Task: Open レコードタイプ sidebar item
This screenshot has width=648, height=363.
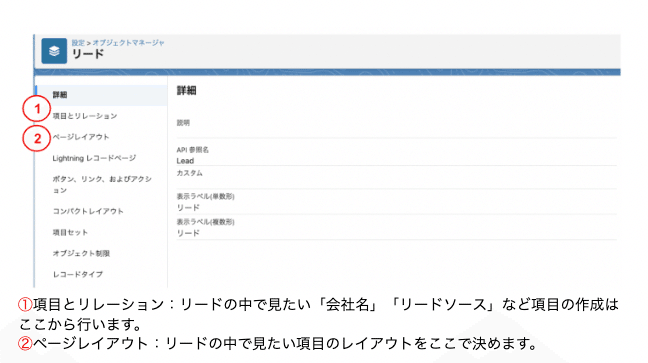Action: [x=78, y=274]
